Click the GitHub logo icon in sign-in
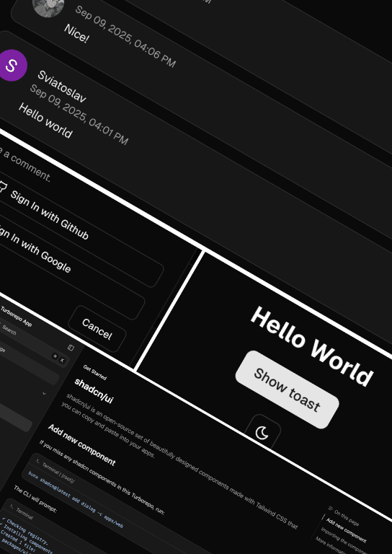Viewport: 392px width, 554px height. point(1,186)
